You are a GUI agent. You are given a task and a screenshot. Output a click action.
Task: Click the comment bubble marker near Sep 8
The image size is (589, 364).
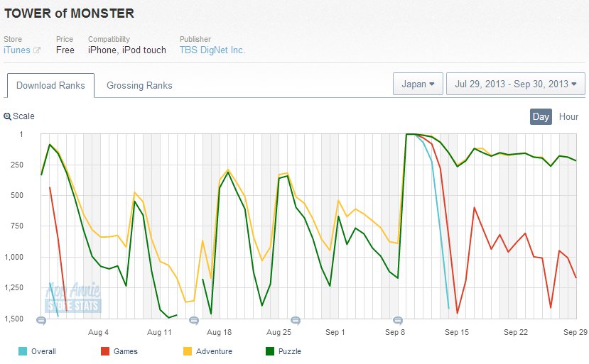398,321
